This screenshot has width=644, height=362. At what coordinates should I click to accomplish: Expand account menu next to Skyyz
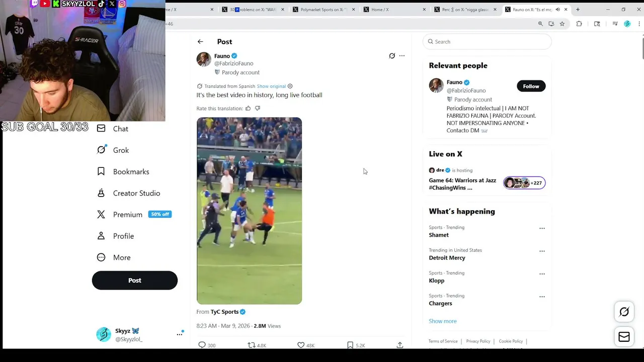179,334
